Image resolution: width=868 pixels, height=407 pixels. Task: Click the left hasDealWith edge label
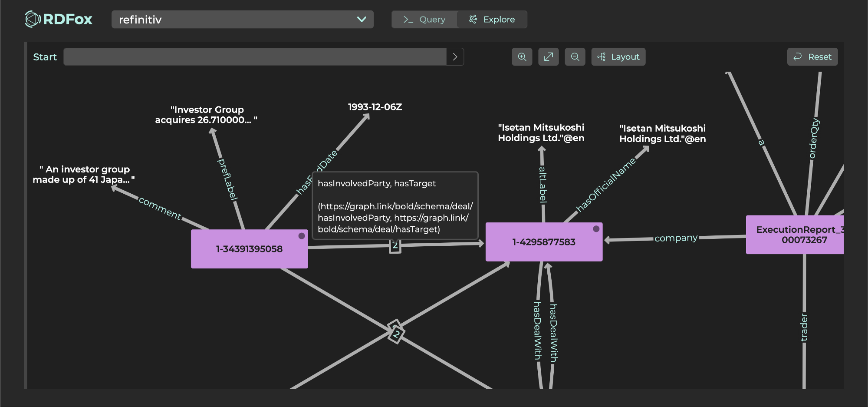pyautogui.click(x=538, y=331)
